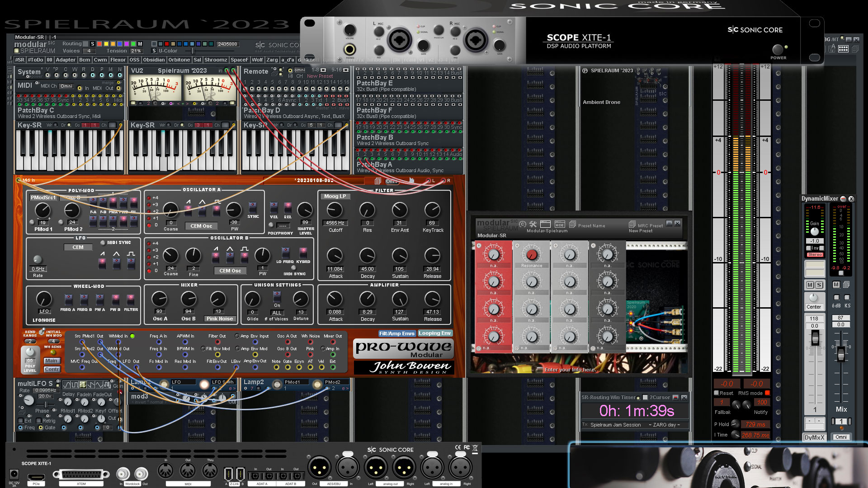868x488 pixels.
Task: Click the HIDE icon in Modular-Spielraum header
Action: click(559, 224)
